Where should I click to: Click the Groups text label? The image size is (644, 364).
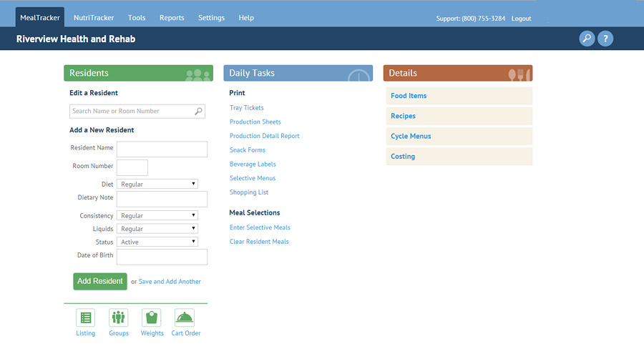[119, 333]
